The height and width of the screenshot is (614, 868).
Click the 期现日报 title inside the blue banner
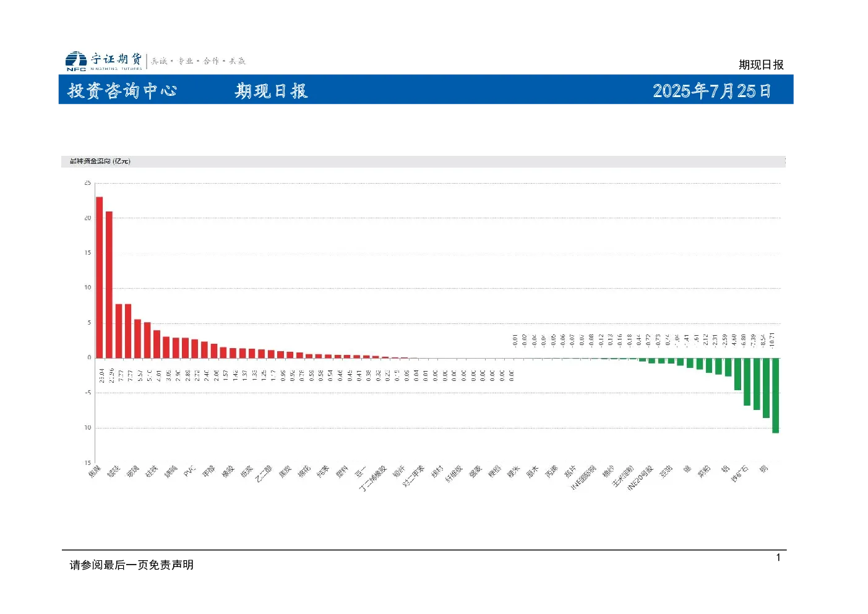[x=271, y=91]
